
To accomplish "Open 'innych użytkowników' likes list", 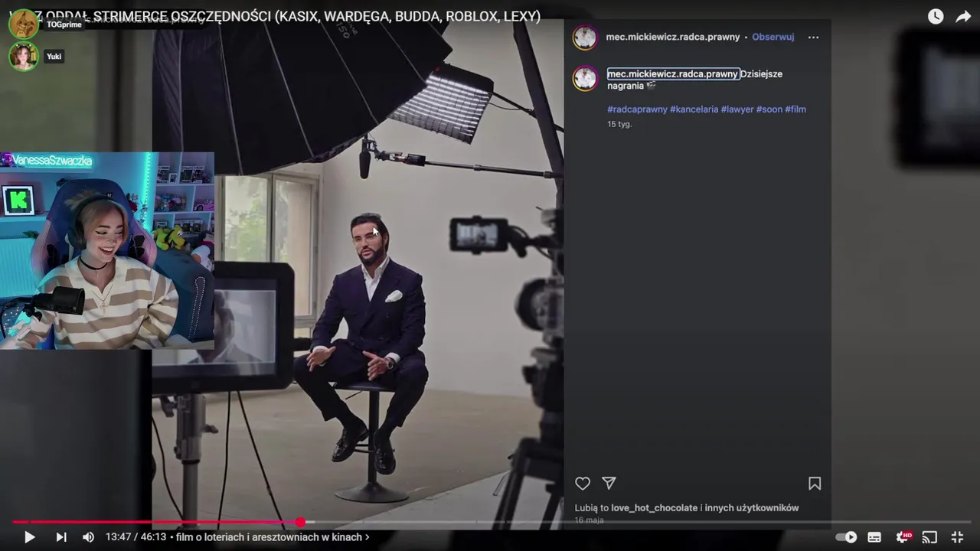I will click(x=752, y=508).
